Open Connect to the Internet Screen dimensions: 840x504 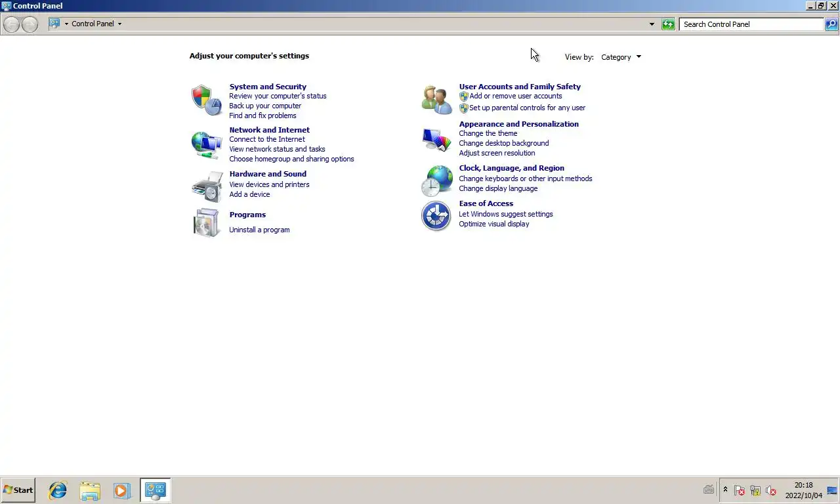tap(267, 139)
